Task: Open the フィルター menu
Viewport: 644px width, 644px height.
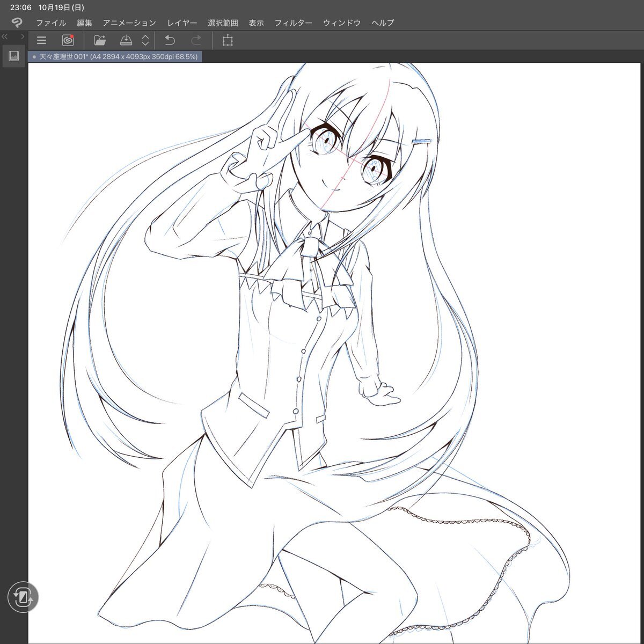Action: click(x=293, y=23)
